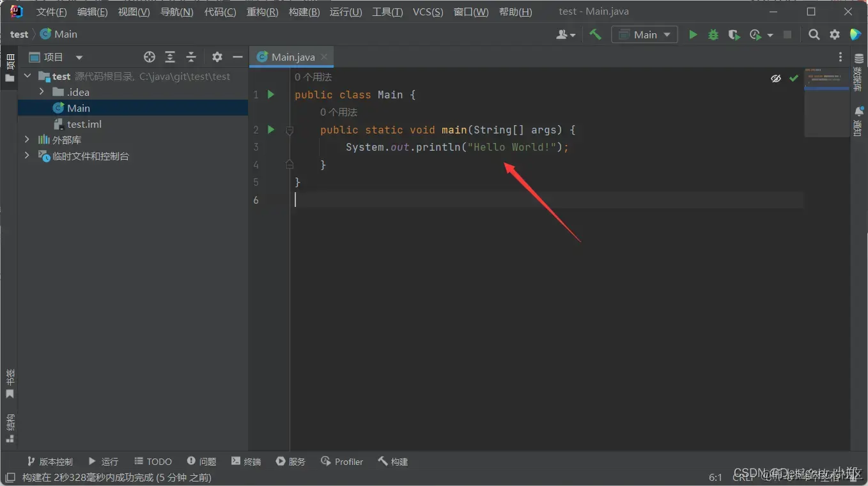Open the 文件(F) menu
Image resolution: width=868 pixels, height=486 pixels.
pos(51,12)
